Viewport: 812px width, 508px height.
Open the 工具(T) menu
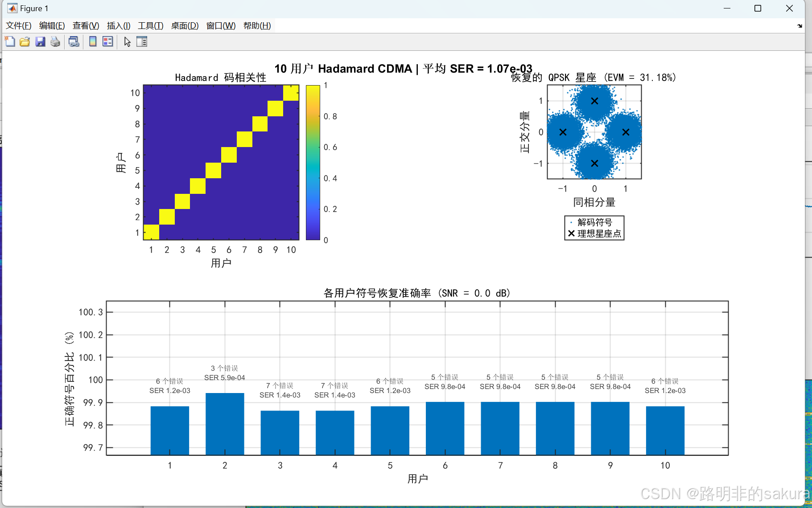[x=151, y=26]
